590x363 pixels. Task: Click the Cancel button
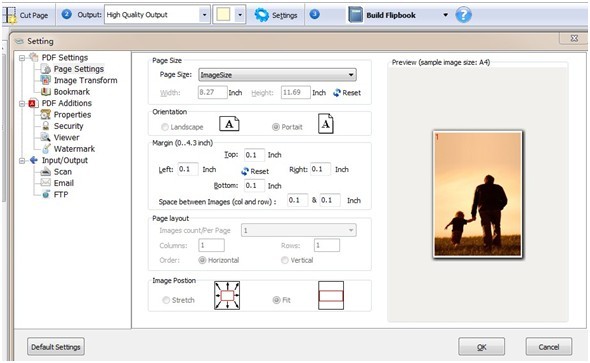549,346
